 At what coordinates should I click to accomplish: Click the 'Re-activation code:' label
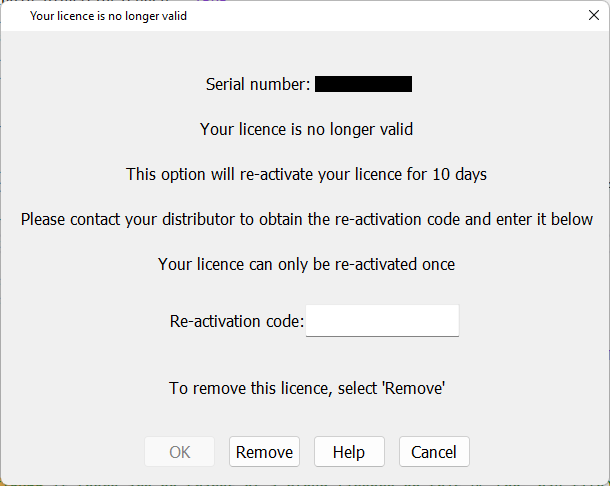(x=237, y=321)
